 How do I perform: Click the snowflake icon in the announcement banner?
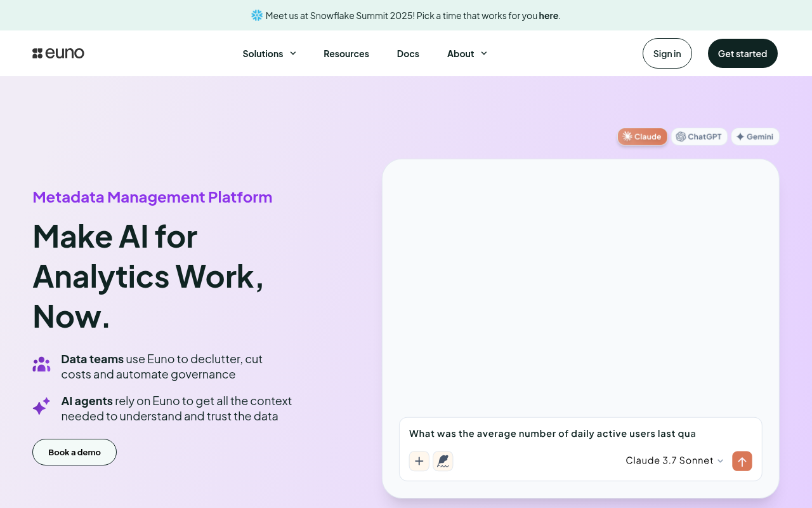(x=256, y=15)
